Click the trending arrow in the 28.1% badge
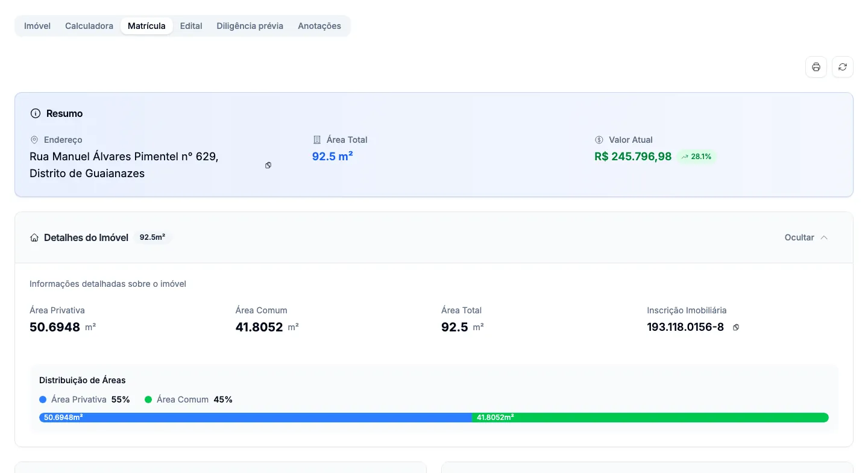Image resolution: width=868 pixels, height=473 pixels. pyautogui.click(x=685, y=157)
